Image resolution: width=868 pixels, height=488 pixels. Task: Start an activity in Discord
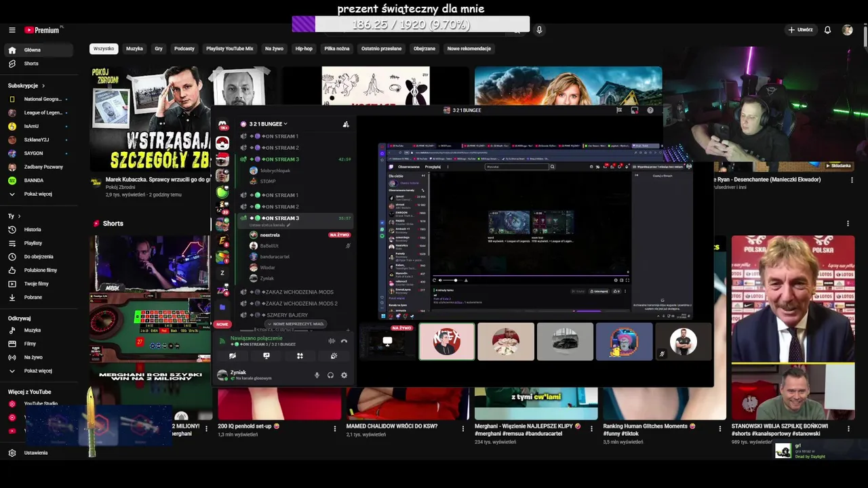point(300,356)
